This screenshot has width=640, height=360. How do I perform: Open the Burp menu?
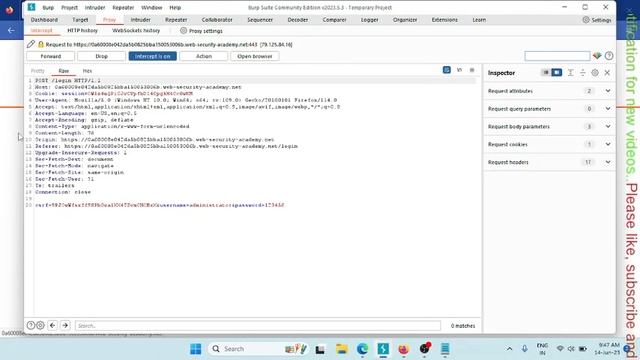click(x=48, y=7)
